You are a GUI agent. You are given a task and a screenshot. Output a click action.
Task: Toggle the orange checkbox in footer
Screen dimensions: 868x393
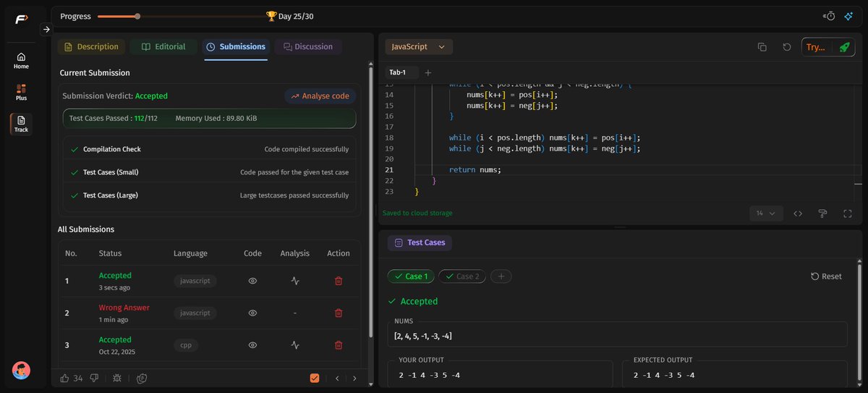[315, 378]
